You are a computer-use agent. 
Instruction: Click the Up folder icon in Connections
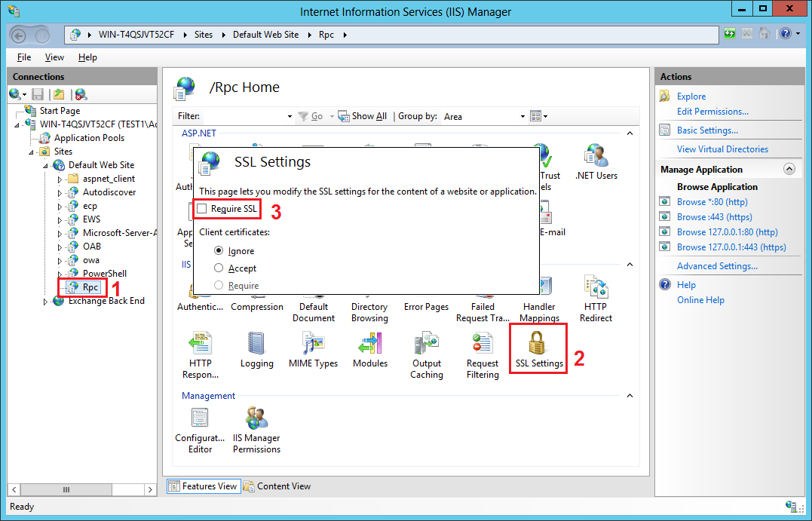[x=59, y=94]
